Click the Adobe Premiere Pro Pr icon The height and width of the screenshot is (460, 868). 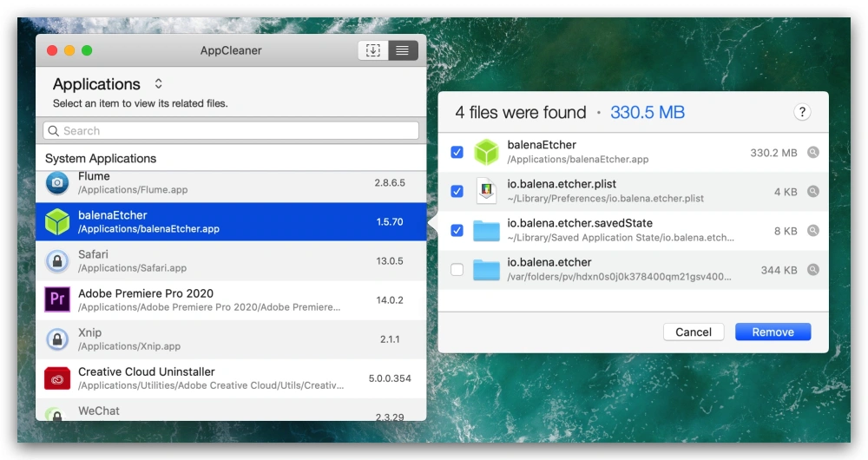tap(57, 299)
